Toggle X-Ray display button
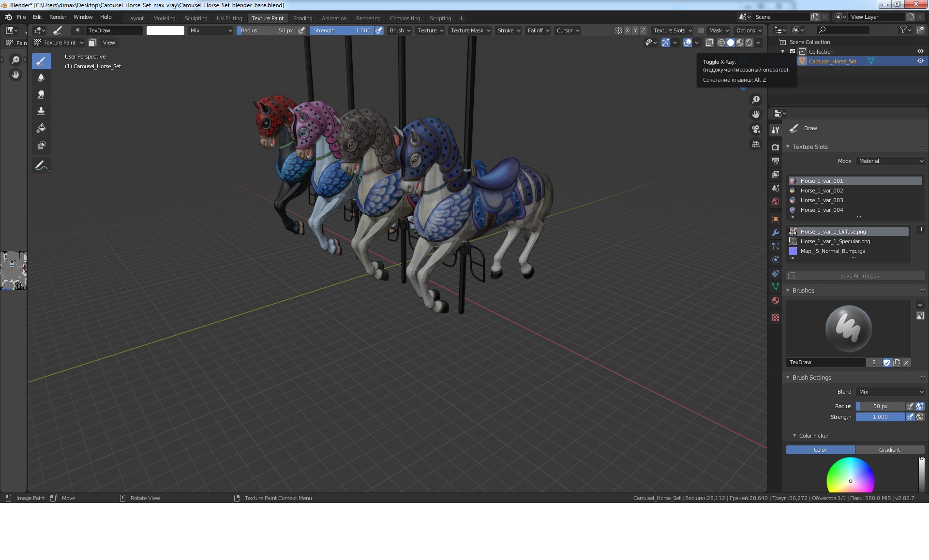Image resolution: width=929 pixels, height=560 pixels. click(709, 43)
